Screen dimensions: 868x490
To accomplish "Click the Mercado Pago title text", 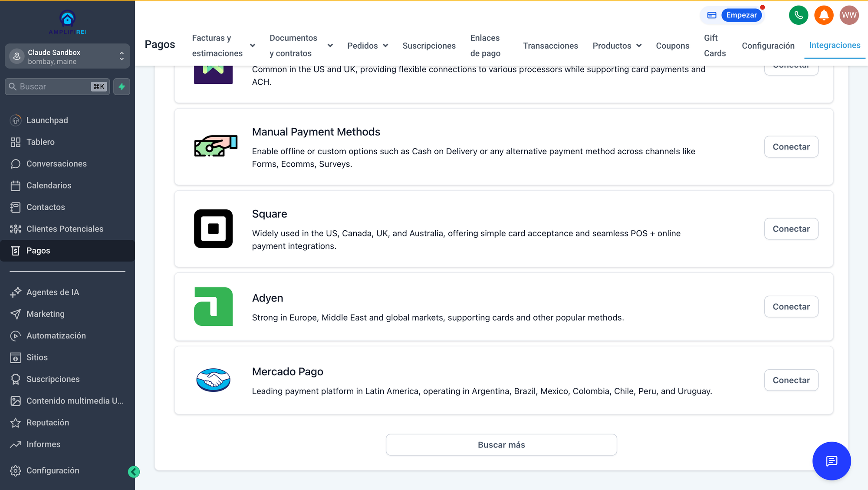I will coord(287,371).
